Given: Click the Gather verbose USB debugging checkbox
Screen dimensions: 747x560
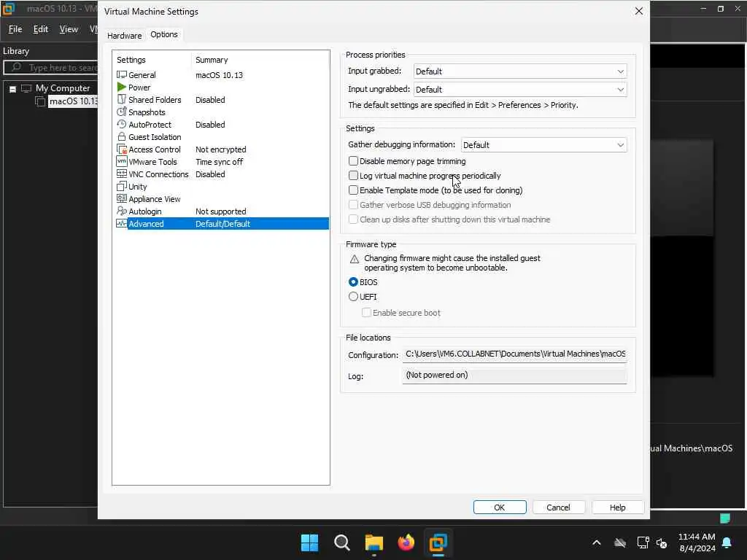Looking at the screenshot, I should [x=353, y=205].
